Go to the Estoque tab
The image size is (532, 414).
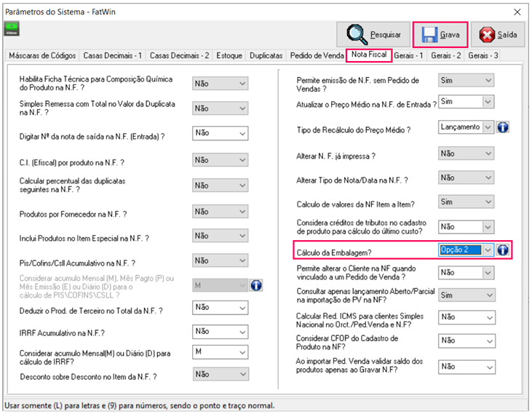[229, 55]
